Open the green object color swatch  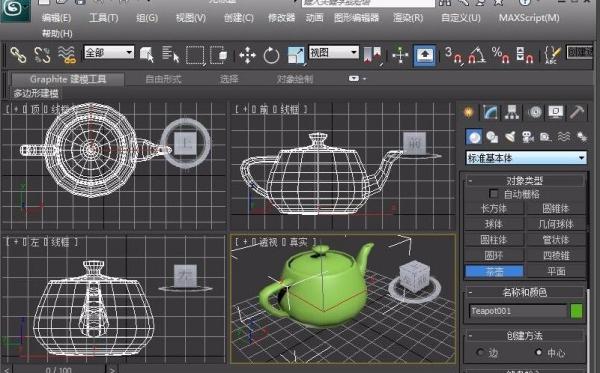pos(576,311)
